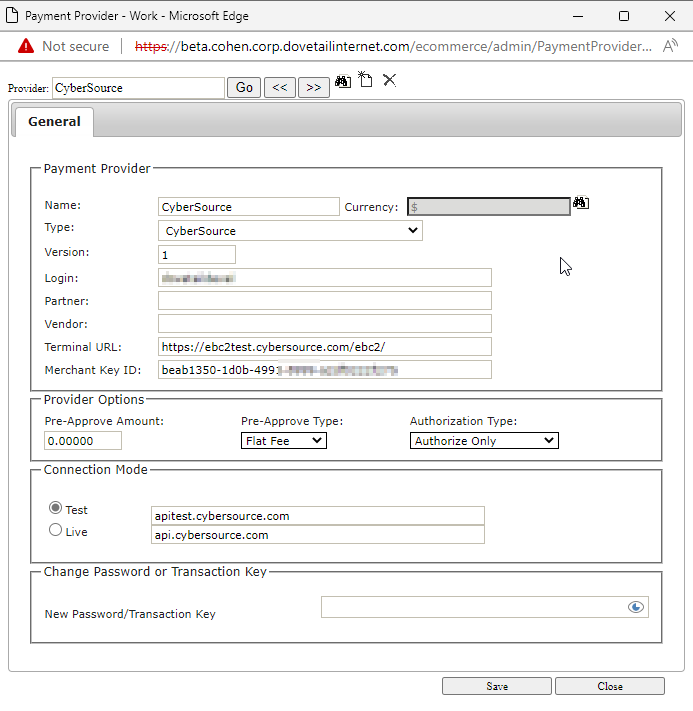
Task: Click the Pre-Approve Amount field 0.00000
Action: [x=83, y=441]
